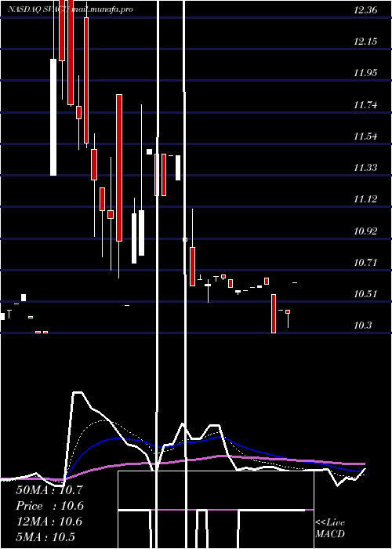The width and height of the screenshot is (392, 549).
Task: Click the long red candle between 11.74 and 10.92
Action: 119,168
